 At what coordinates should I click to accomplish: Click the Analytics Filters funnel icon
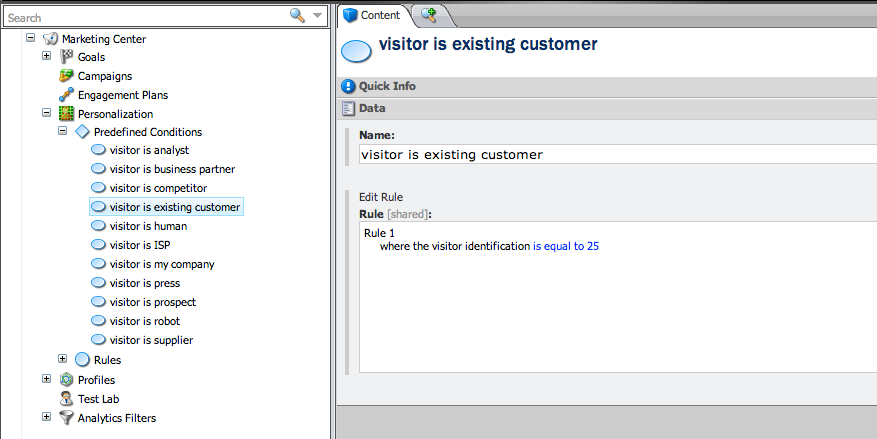pyautogui.click(x=67, y=418)
